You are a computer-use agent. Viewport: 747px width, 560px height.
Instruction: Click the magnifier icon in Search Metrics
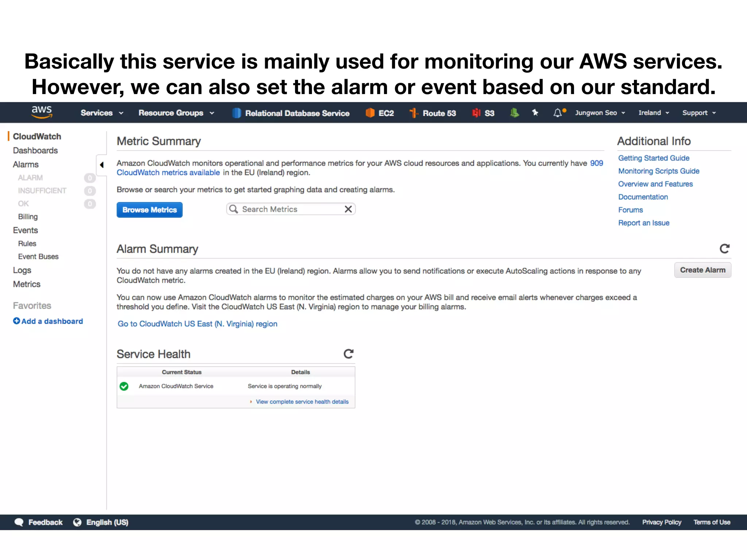click(233, 209)
